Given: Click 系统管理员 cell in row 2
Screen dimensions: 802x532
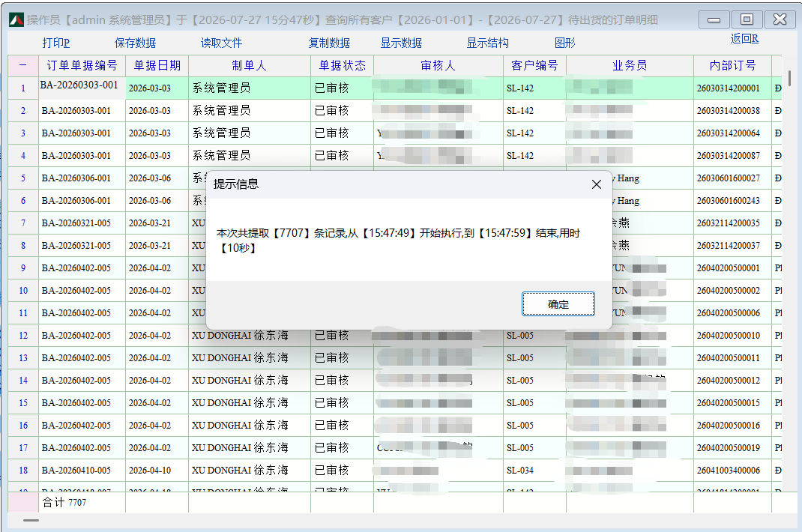Looking at the screenshot, I should [250, 110].
